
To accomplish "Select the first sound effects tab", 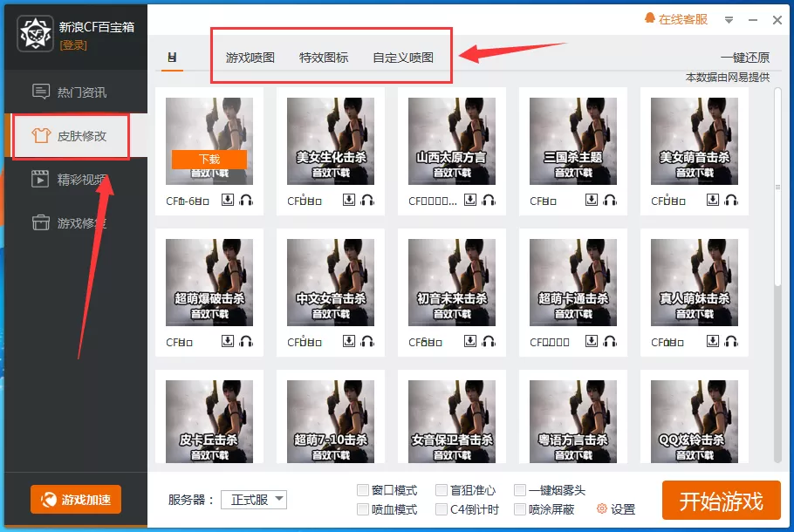I will (x=172, y=58).
